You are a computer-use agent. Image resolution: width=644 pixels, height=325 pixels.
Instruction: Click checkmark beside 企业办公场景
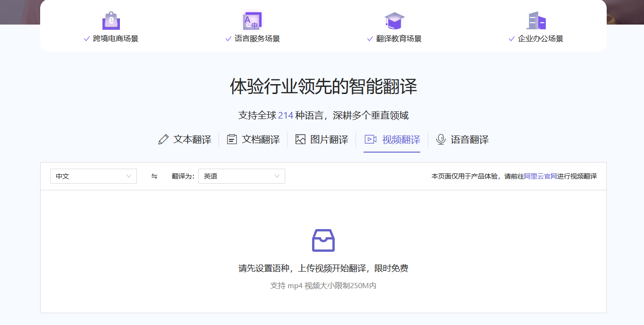click(512, 39)
